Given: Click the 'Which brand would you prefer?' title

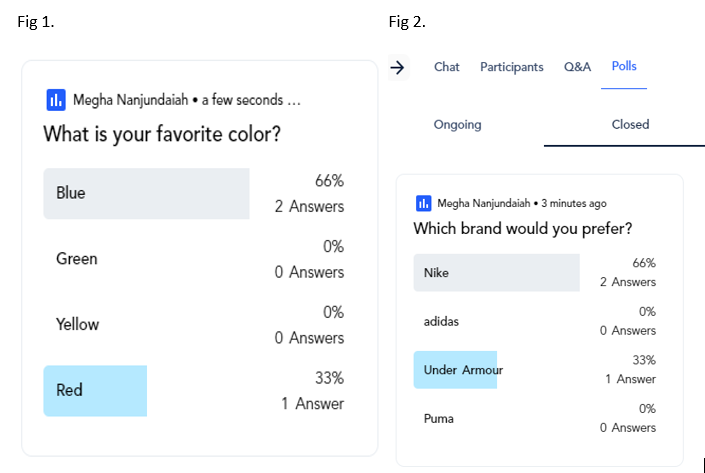Looking at the screenshot, I should [x=523, y=229].
